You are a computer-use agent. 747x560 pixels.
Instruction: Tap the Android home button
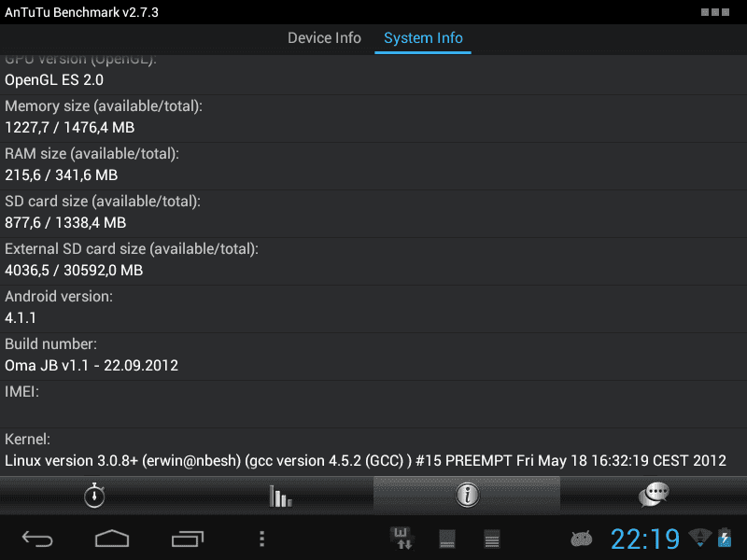pos(112,539)
